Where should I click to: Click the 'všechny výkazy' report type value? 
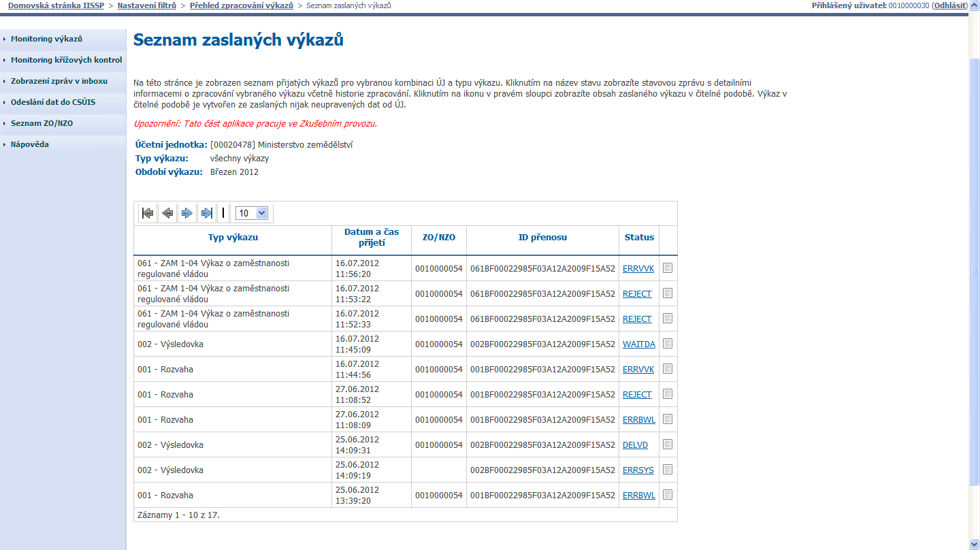pyautogui.click(x=240, y=159)
